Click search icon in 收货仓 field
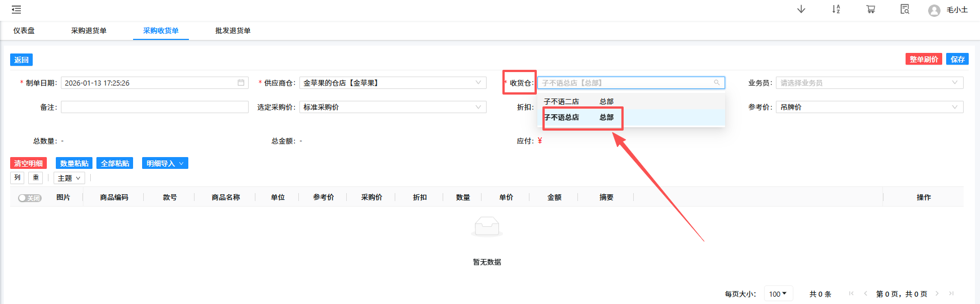980x304 pixels. point(717,83)
